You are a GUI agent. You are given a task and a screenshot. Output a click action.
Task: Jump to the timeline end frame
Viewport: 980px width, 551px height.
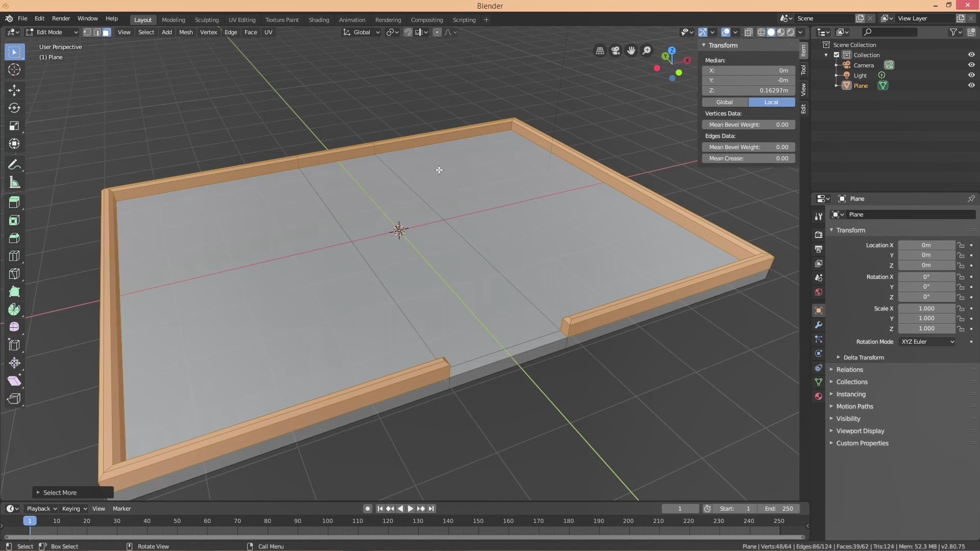(432, 509)
